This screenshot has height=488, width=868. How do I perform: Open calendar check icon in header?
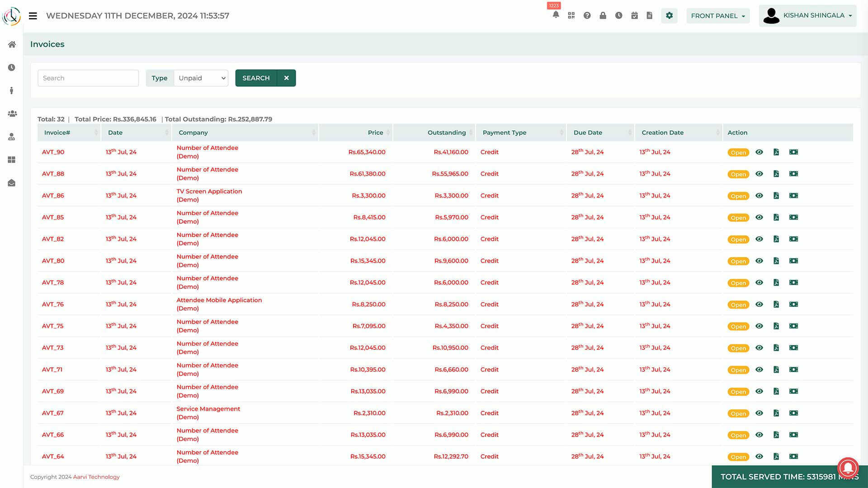coord(634,15)
